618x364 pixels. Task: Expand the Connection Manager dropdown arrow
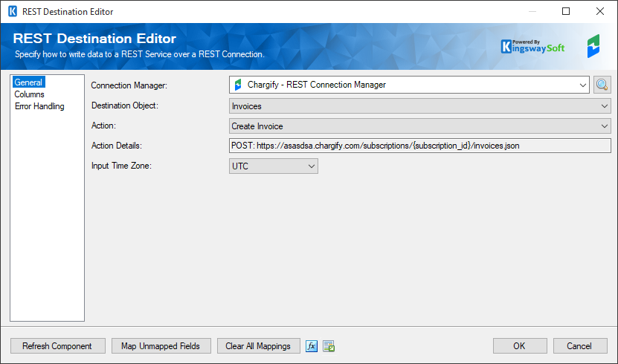(582, 85)
